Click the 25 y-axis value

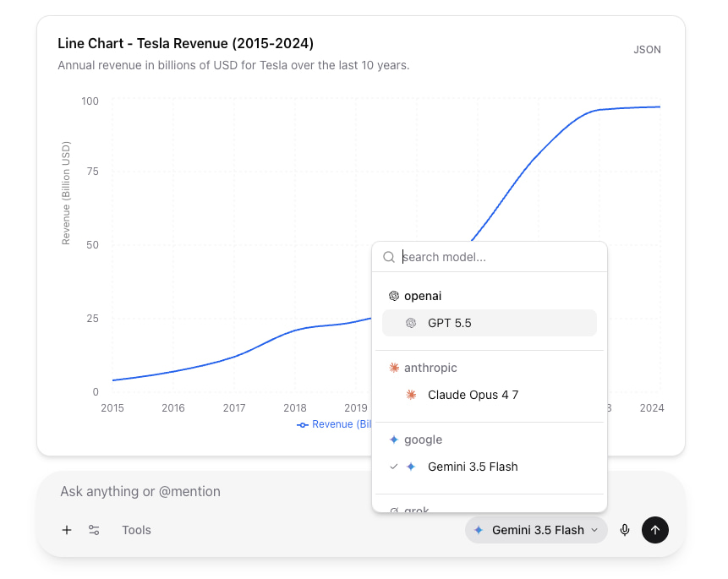pyautogui.click(x=92, y=319)
